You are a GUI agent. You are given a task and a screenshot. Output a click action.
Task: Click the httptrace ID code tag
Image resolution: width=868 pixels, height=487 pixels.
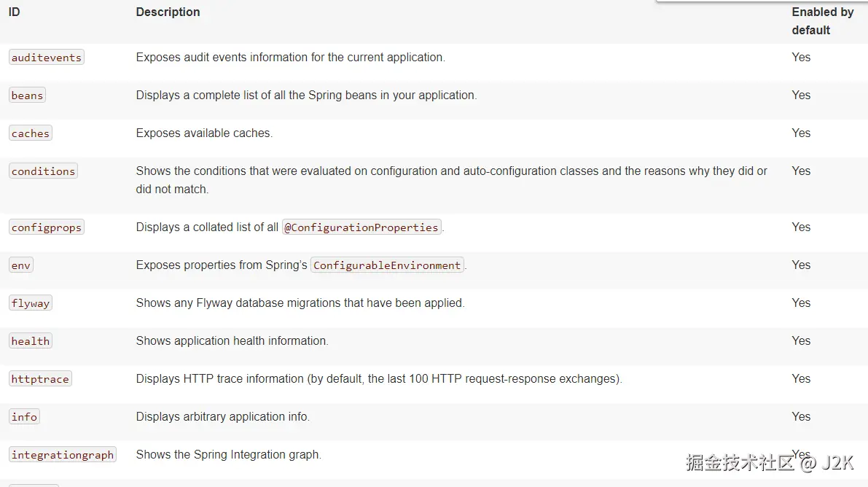(x=40, y=379)
